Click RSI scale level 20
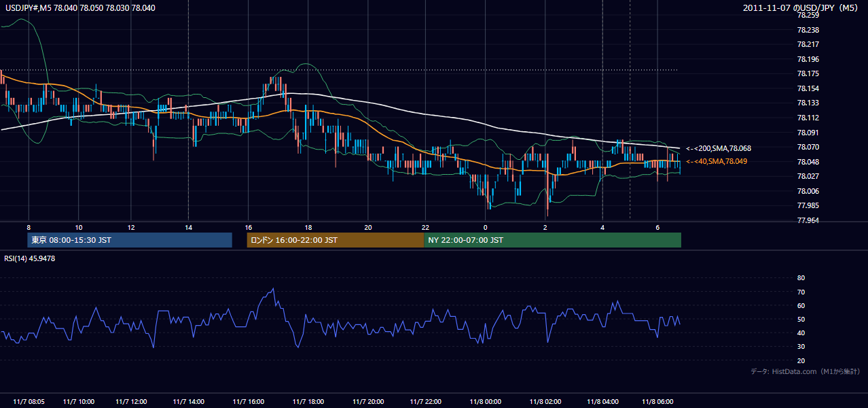 tap(801, 360)
